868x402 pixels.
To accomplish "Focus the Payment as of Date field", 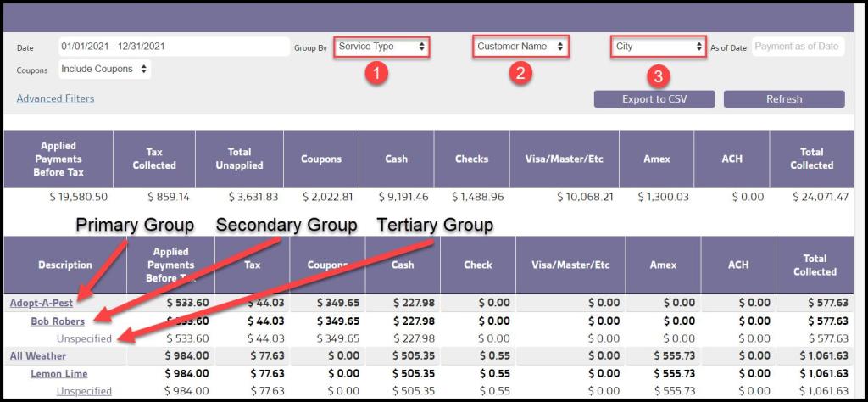I will pos(798,47).
